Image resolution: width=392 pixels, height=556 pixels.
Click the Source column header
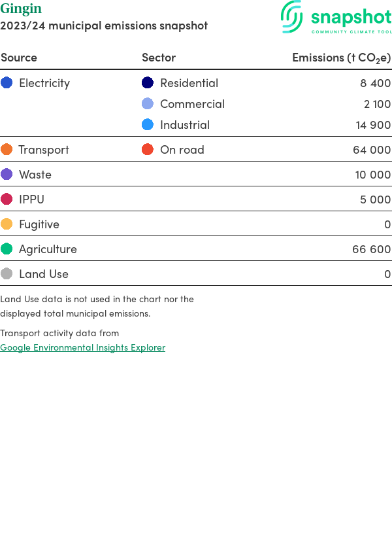point(19,58)
